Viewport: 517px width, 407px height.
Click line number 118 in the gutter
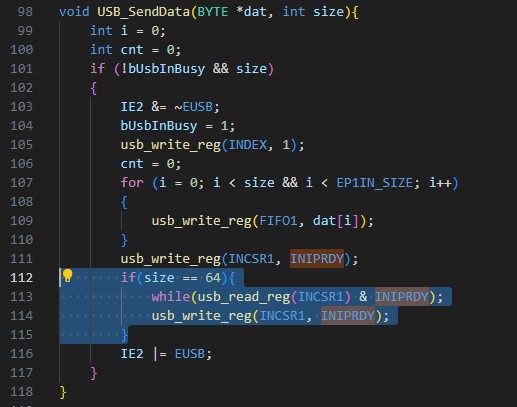pos(22,392)
